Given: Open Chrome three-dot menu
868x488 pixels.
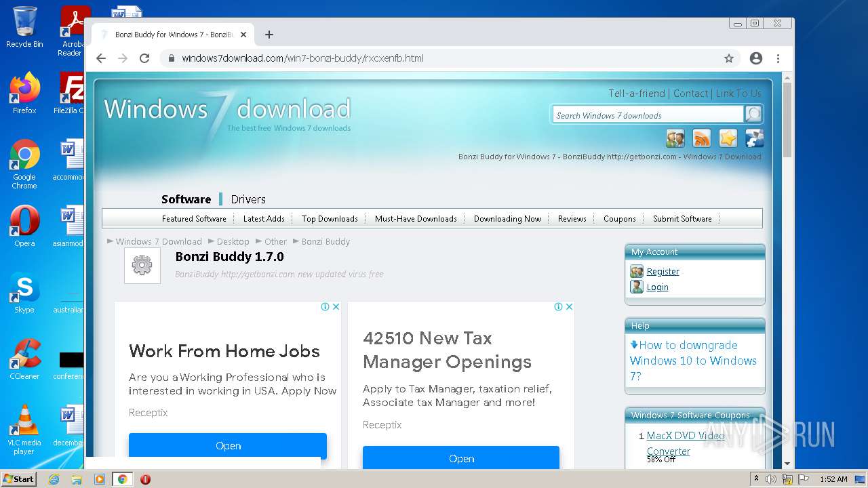Looking at the screenshot, I should coord(778,58).
